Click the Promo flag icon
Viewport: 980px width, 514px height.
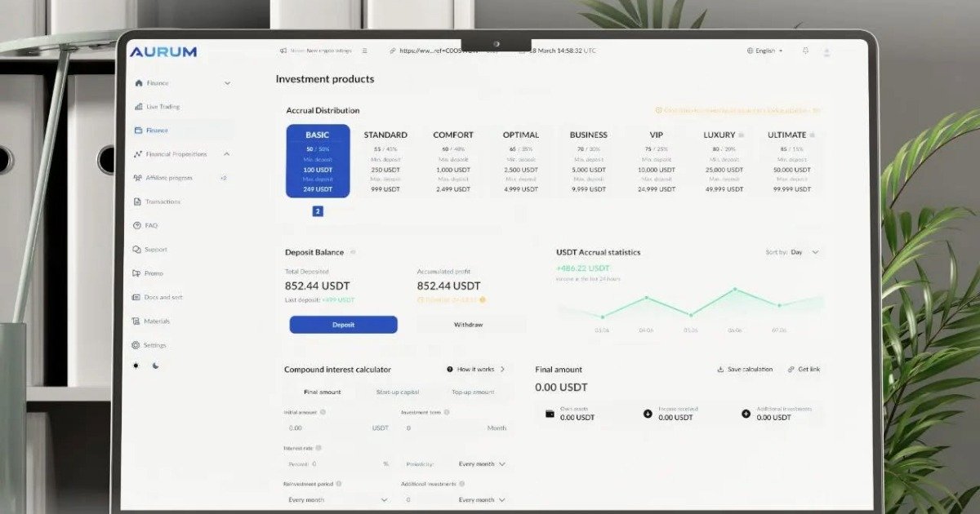[139, 273]
